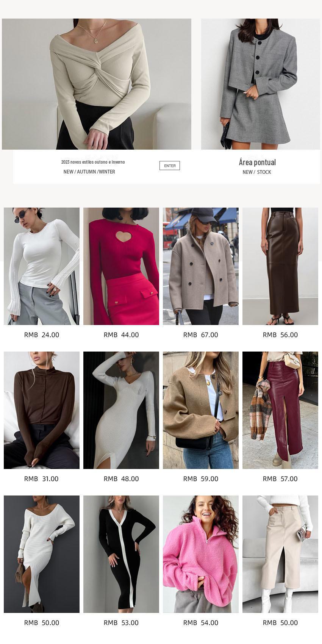Open the brown mock-neck top item
The width and height of the screenshot is (322, 644).
point(42,410)
